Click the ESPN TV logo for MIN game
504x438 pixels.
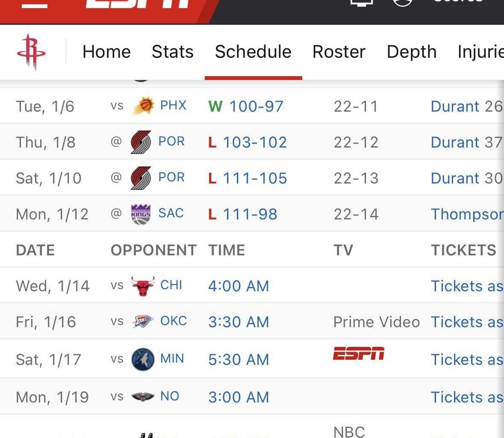click(x=359, y=354)
